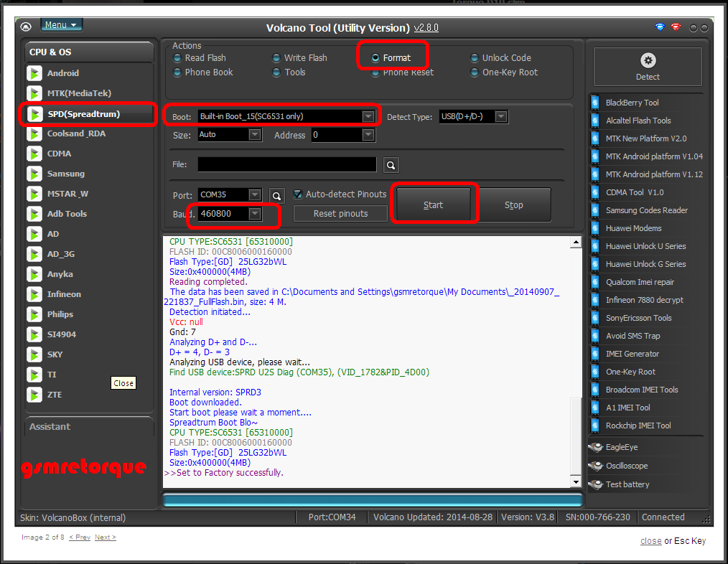Expand the Boot selection dropdown

click(368, 116)
